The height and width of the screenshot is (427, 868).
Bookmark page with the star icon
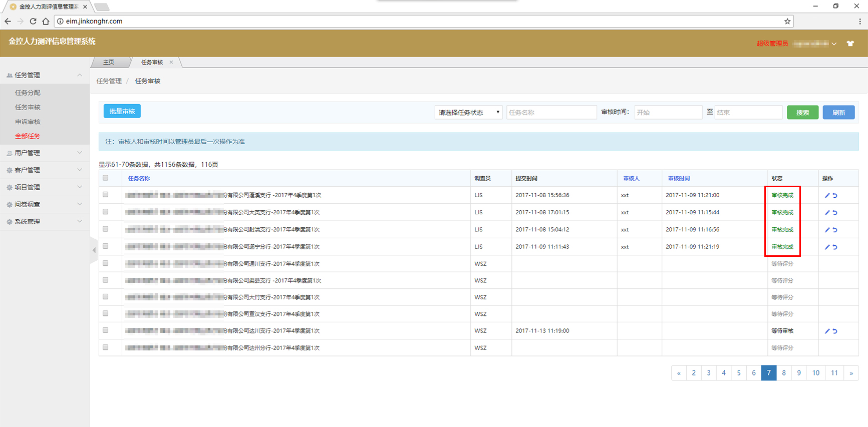point(787,22)
